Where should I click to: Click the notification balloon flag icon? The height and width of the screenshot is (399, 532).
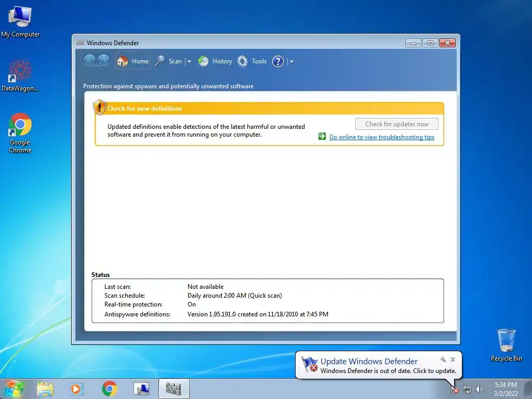309,364
